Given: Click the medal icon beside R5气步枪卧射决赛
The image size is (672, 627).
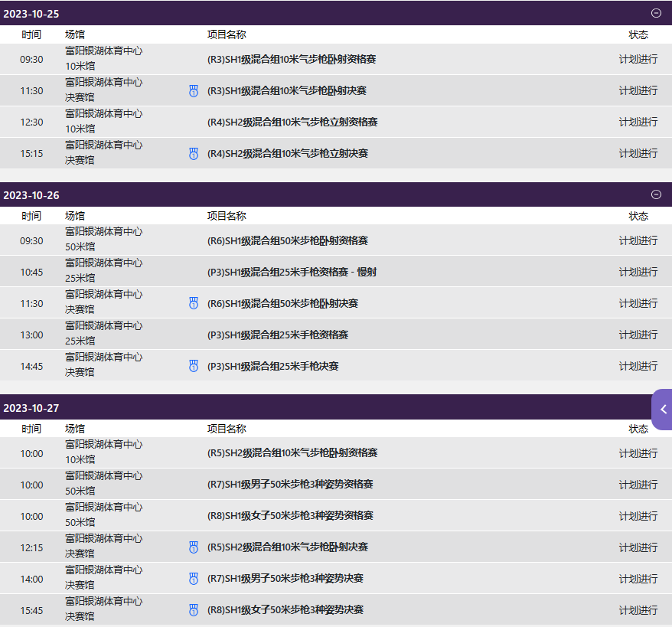Looking at the screenshot, I should pyautogui.click(x=194, y=547).
